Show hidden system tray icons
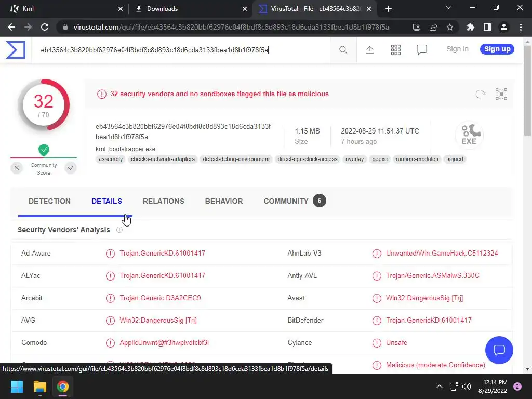The height and width of the screenshot is (399, 532). point(440,387)
